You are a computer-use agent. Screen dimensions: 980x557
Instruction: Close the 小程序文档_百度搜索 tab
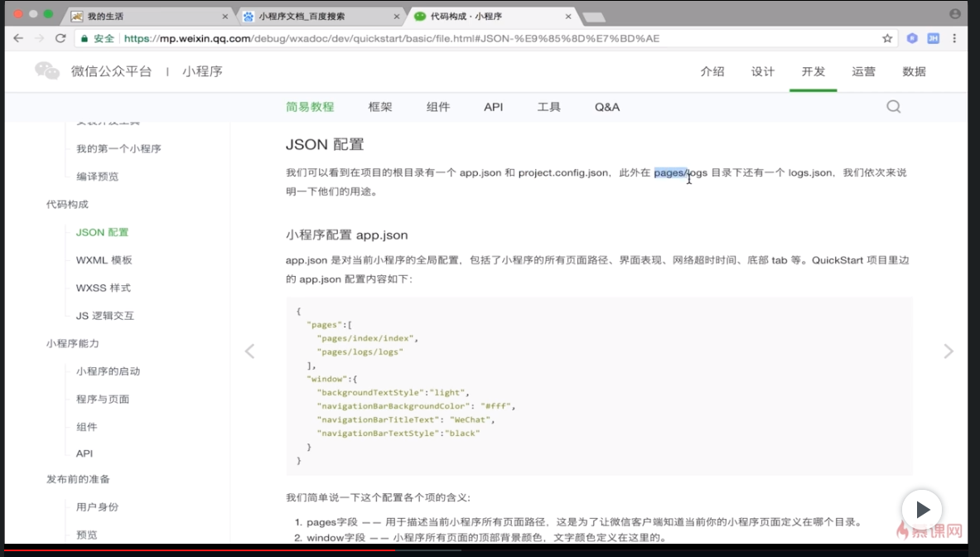[x=396, y=17]
